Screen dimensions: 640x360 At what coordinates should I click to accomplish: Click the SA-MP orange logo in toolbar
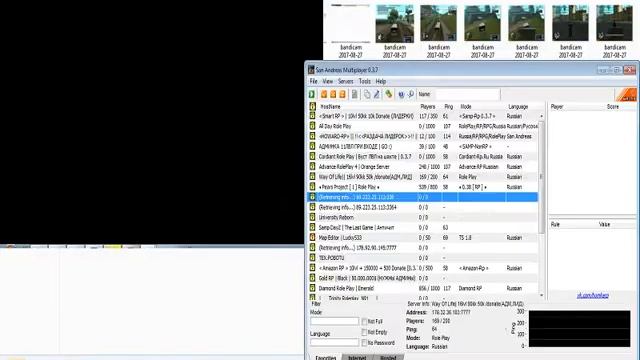(626, 95)
